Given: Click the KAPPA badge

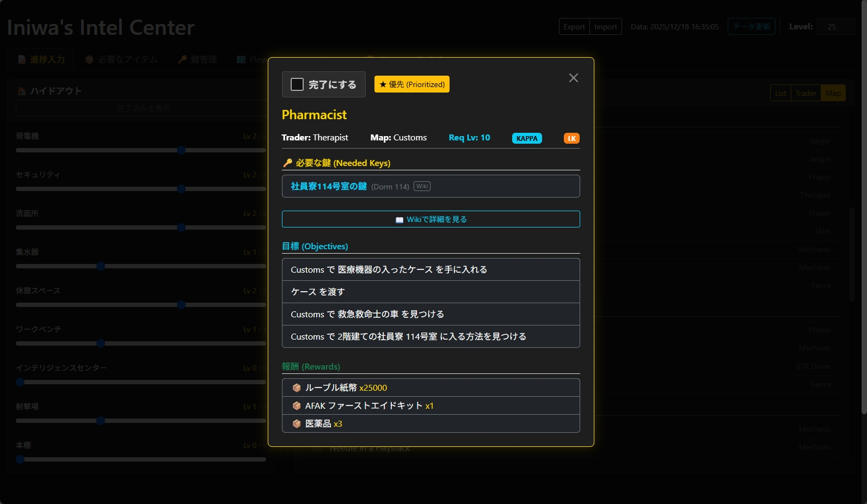Looking at the screenshot, I should point(526,138).
